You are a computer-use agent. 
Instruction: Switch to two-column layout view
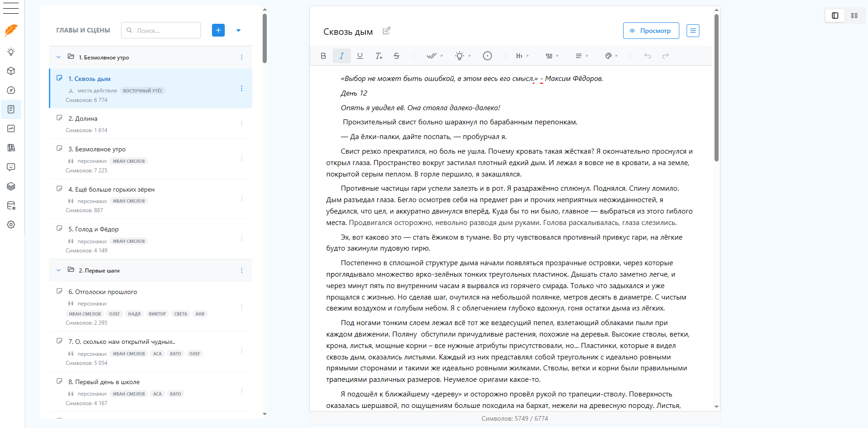(854, 16)
